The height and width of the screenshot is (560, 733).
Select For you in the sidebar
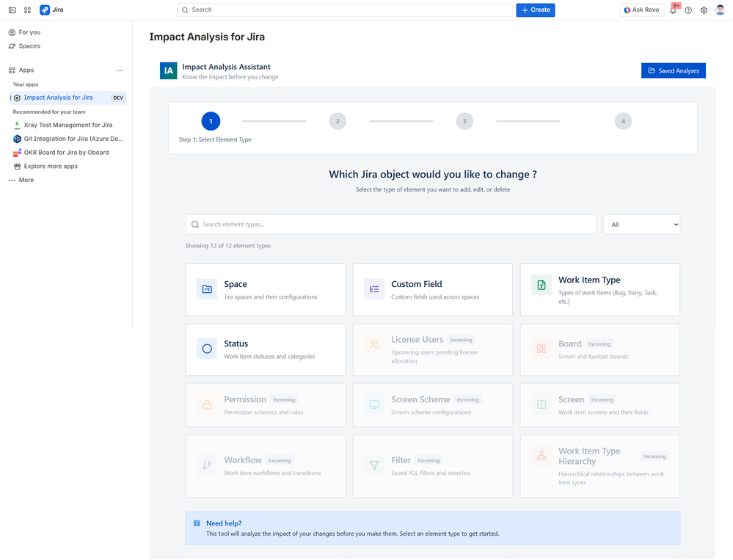pyautogui.click(x=29, y=32)
